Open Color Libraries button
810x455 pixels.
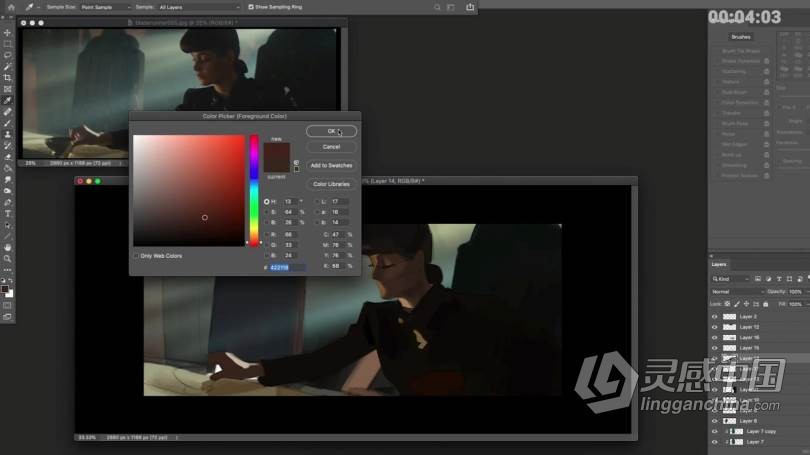331,184
